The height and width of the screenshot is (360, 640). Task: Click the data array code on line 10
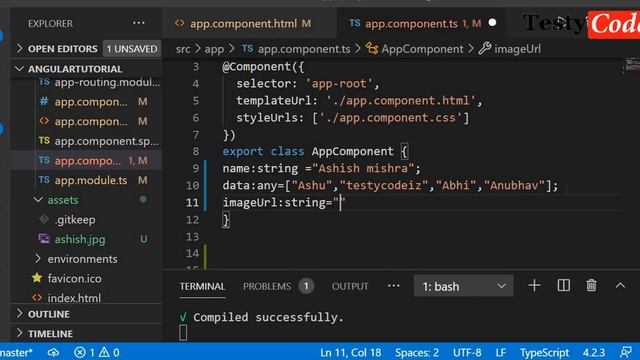point(390,185)
